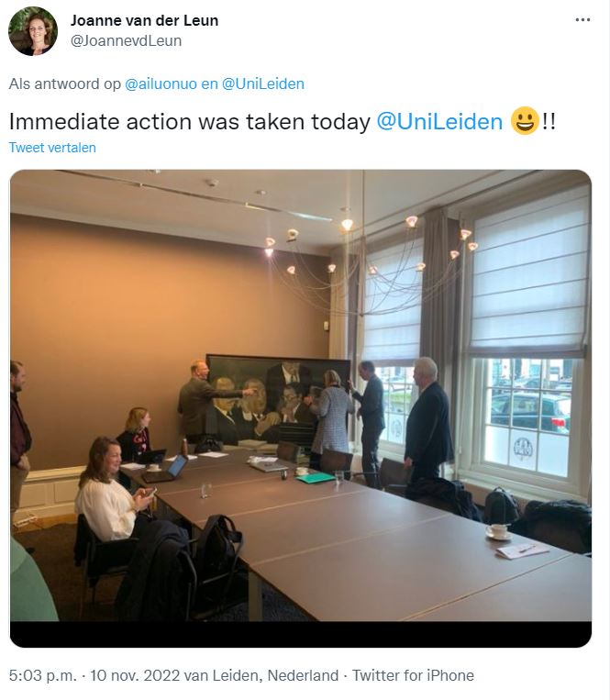Open the attached meeting room photo
610x700 pixels.
[301, 408]
